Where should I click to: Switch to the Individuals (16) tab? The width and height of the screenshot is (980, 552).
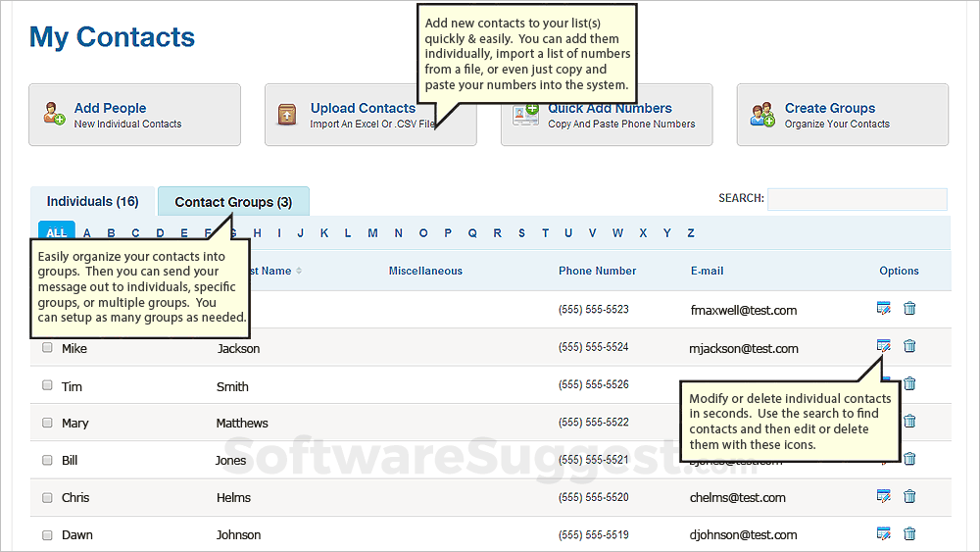tap(93, 202)
